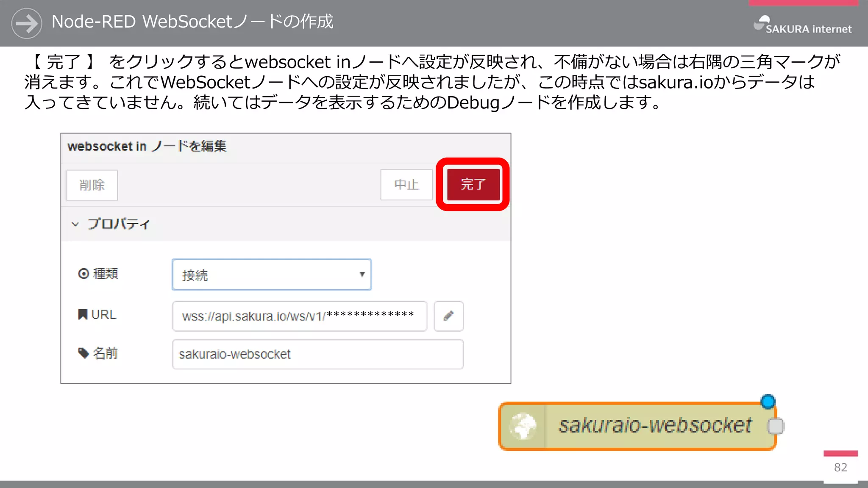Click the 削除 (Delete) button
Image resolution: width=868 pixels, height=488 pixels.
pos(92,185)
